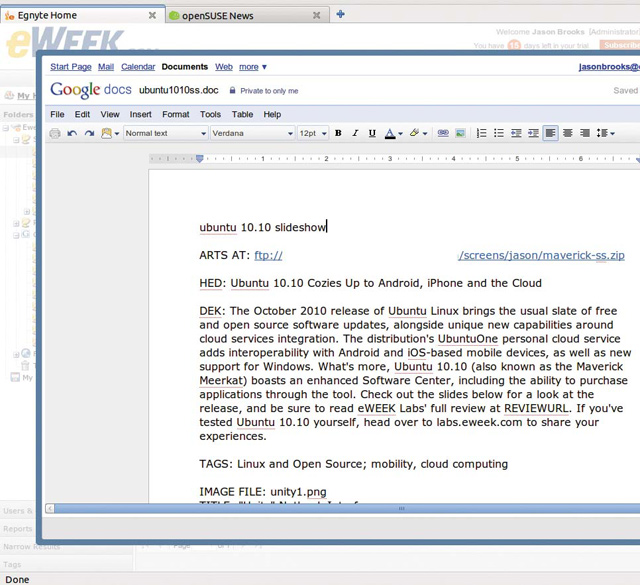Open the Web link

[x=224, y=67]
